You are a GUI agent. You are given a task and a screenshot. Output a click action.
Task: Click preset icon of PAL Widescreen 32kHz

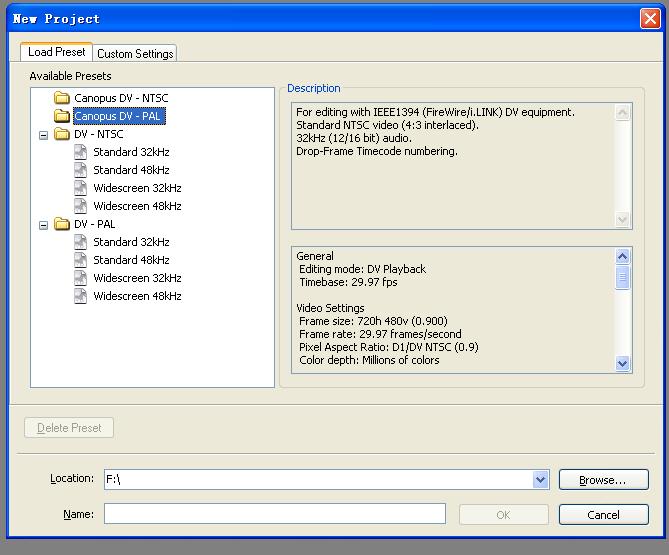[80, 278]
